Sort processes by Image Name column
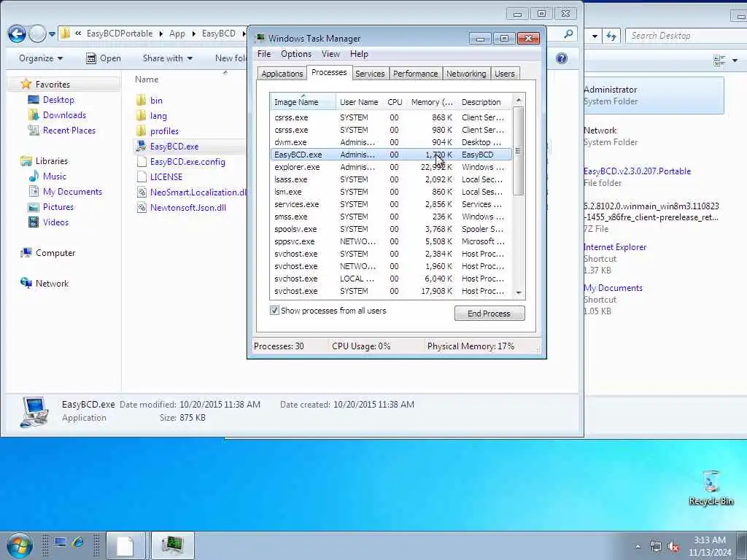The width and height of the screenshot is (747, 560). tap(303, 102)
